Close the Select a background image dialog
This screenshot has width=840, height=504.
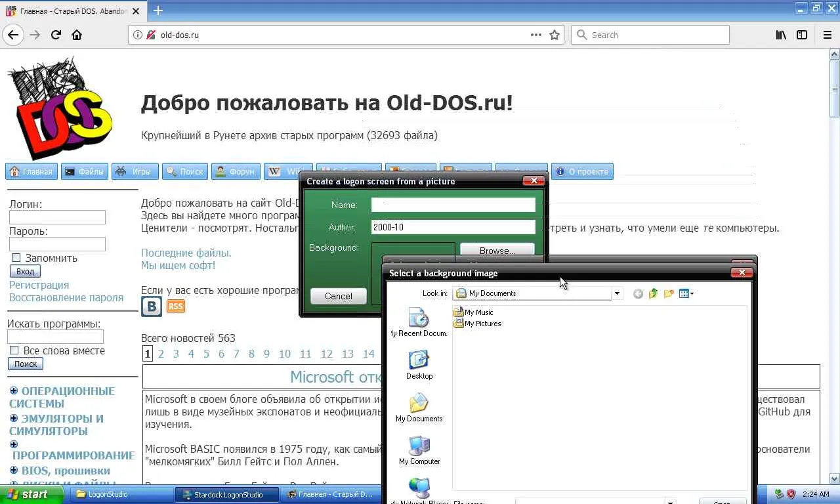[742, 272]
